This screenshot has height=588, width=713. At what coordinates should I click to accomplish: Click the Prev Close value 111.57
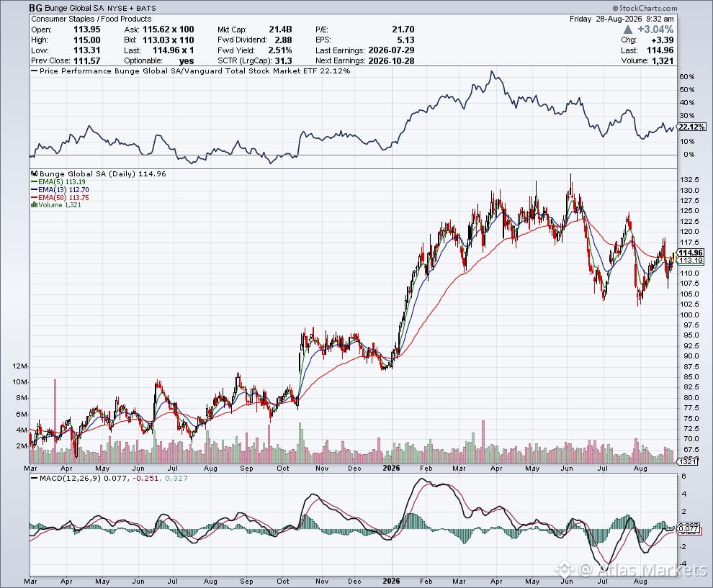[x=87, y=61]
